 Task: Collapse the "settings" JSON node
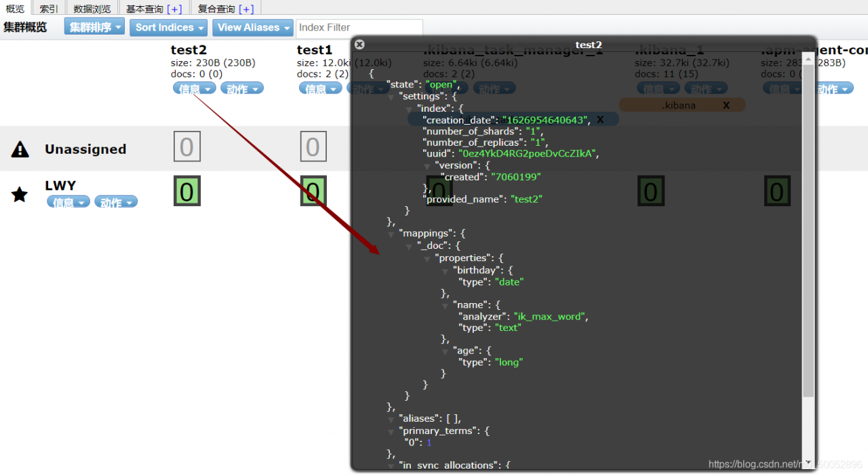click(x=391, y=97)
